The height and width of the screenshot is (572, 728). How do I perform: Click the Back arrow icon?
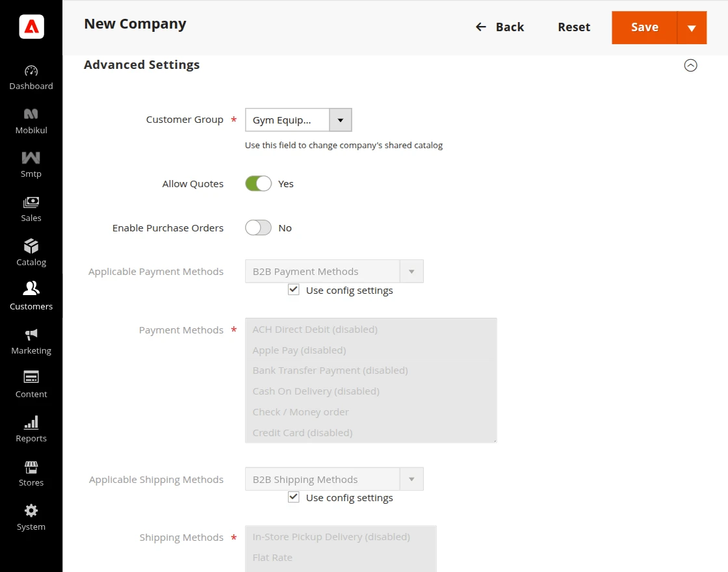481,27
